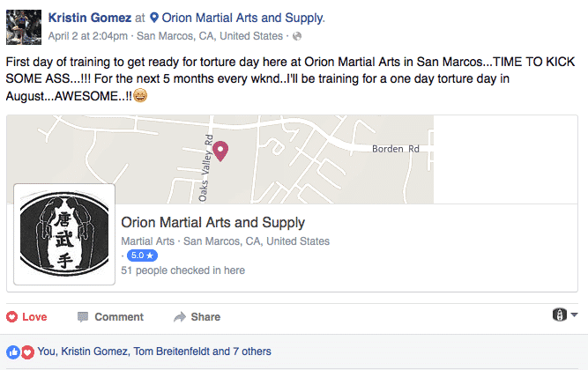Open Kristin Gomez's profile from post header
Image resolution: width=588 pixels, height=370 pixels.
click(90, 18)
